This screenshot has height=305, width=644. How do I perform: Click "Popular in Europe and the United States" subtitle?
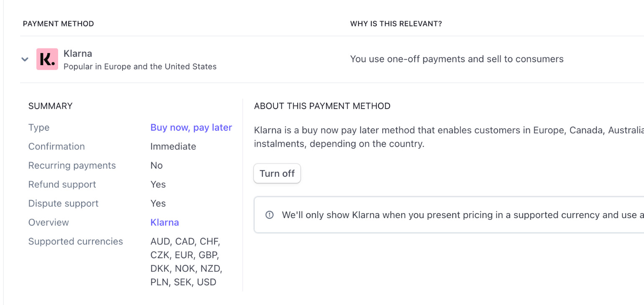coord(140,66)
